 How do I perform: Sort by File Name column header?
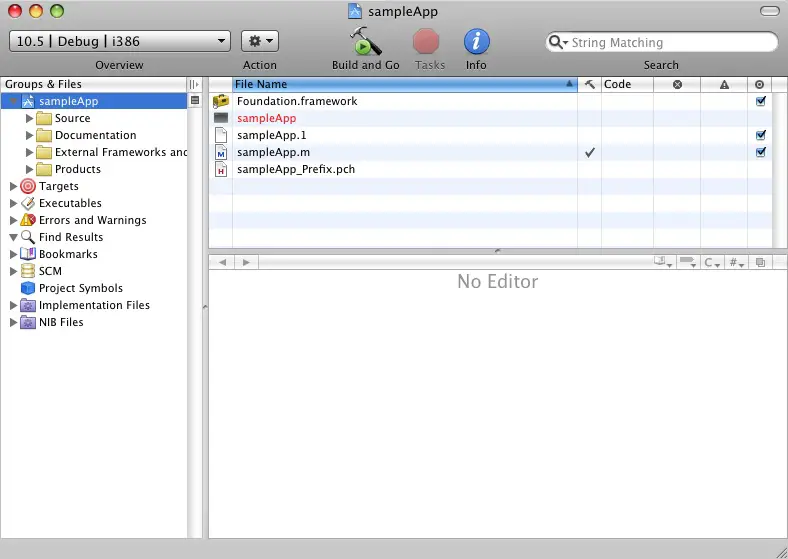400,84
